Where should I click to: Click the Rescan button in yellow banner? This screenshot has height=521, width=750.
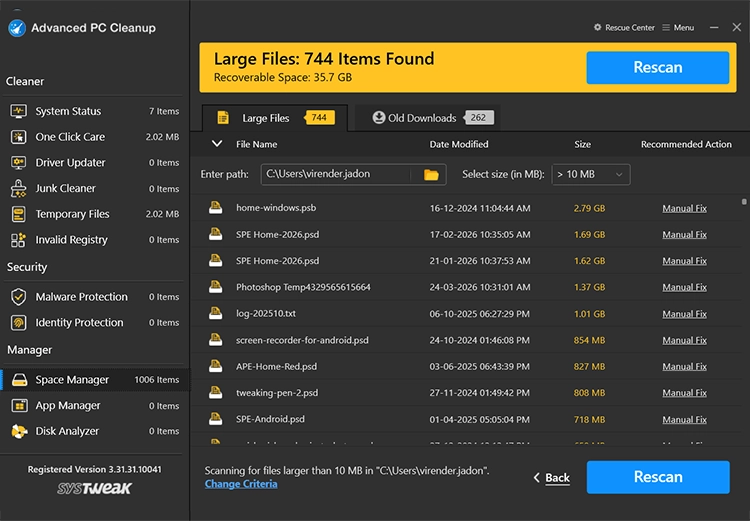657,68
